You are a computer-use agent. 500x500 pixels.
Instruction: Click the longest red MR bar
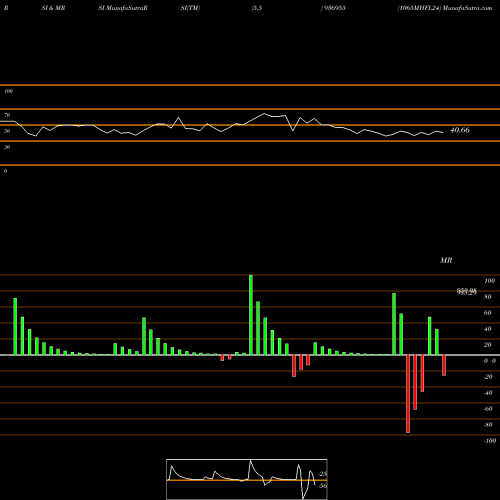coord(408,394)
